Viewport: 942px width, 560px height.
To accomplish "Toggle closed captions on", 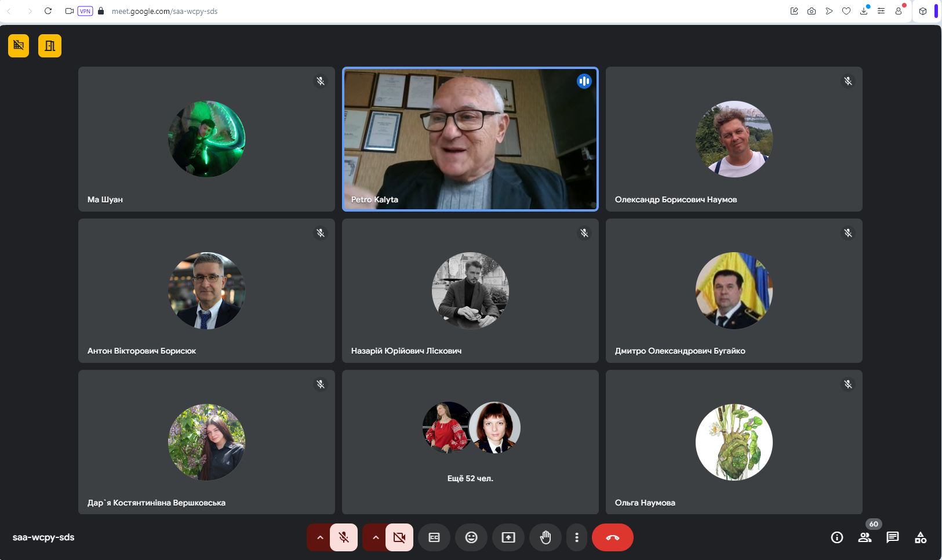I will 434,537.
